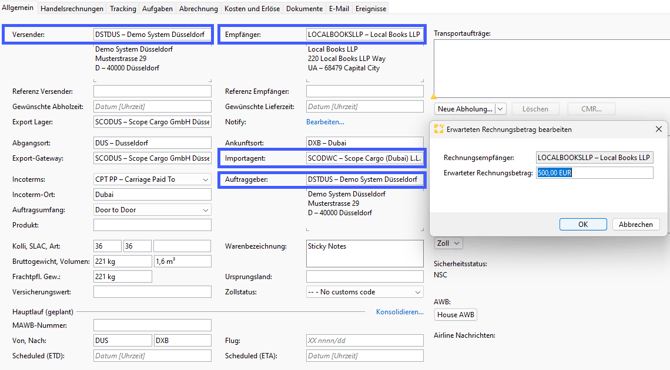Click the Abgangsort field
The height and width of the screenshot is (370, 670).
point(152,143)
